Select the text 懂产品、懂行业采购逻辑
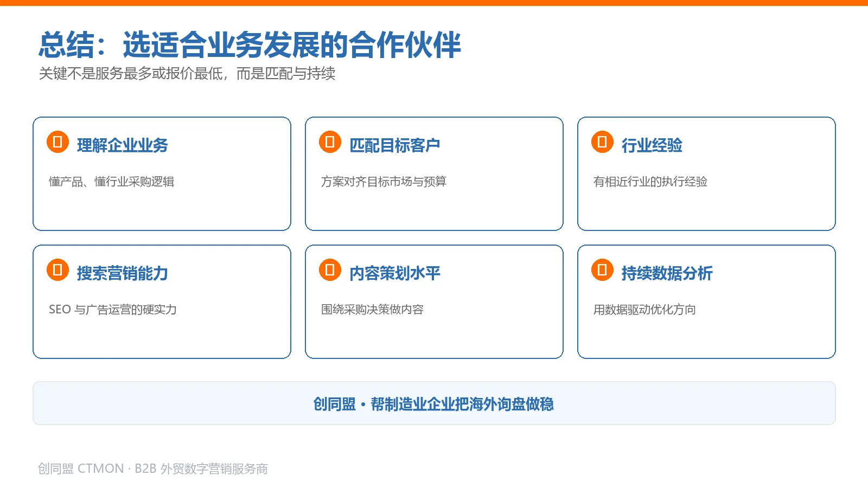Screen dimensions: 868x488 coord(112,182)
